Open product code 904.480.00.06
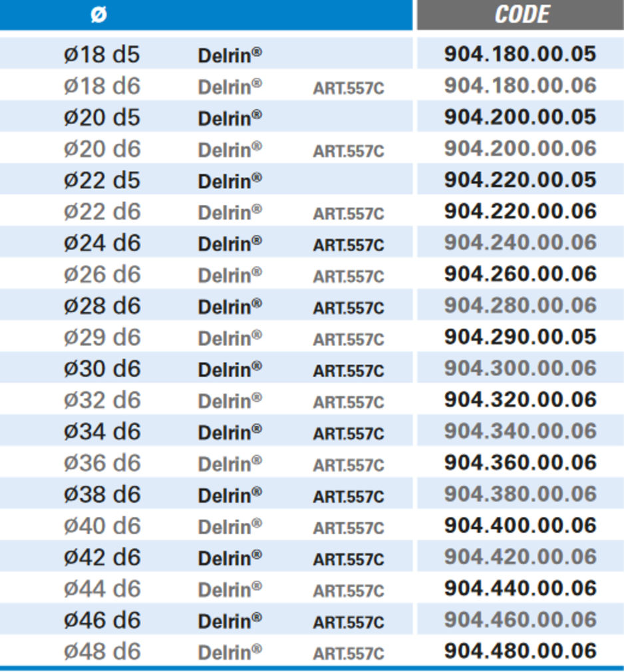The image size is (624, 672). tap(520, 651)
